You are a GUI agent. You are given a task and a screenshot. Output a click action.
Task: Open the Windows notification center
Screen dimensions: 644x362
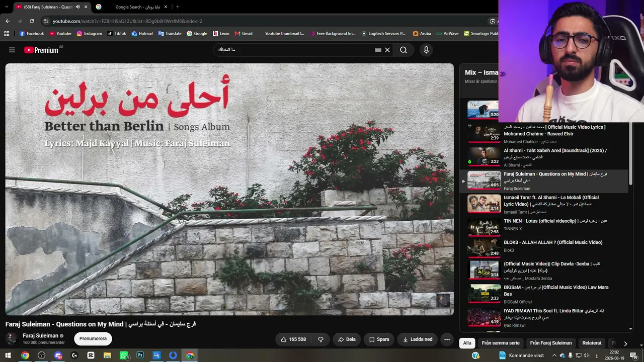coord(633,355)
